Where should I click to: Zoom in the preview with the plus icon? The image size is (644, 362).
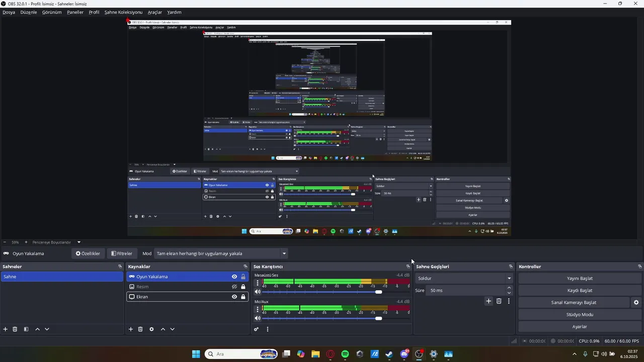pos(26,242)
